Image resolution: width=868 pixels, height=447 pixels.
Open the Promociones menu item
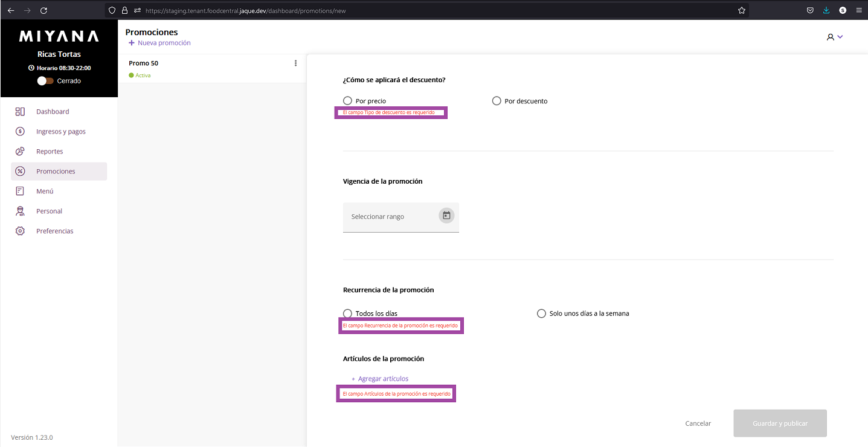(59, 171)
